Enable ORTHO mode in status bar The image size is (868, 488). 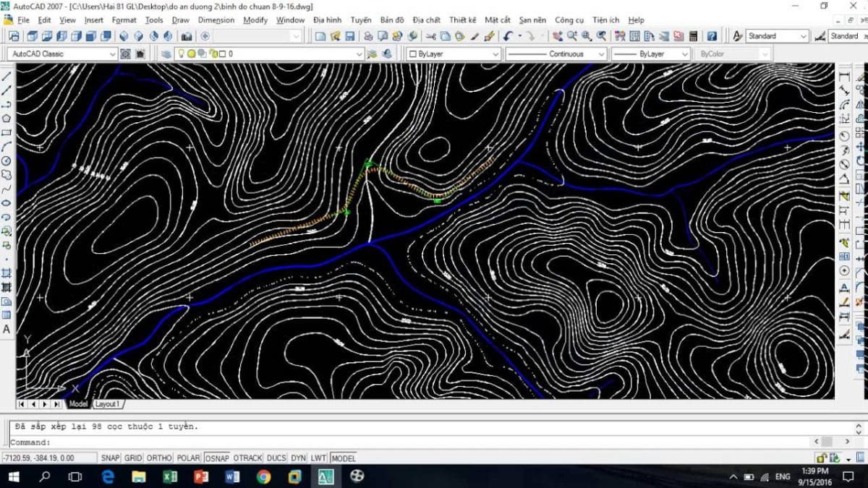[x=159, y=458]
